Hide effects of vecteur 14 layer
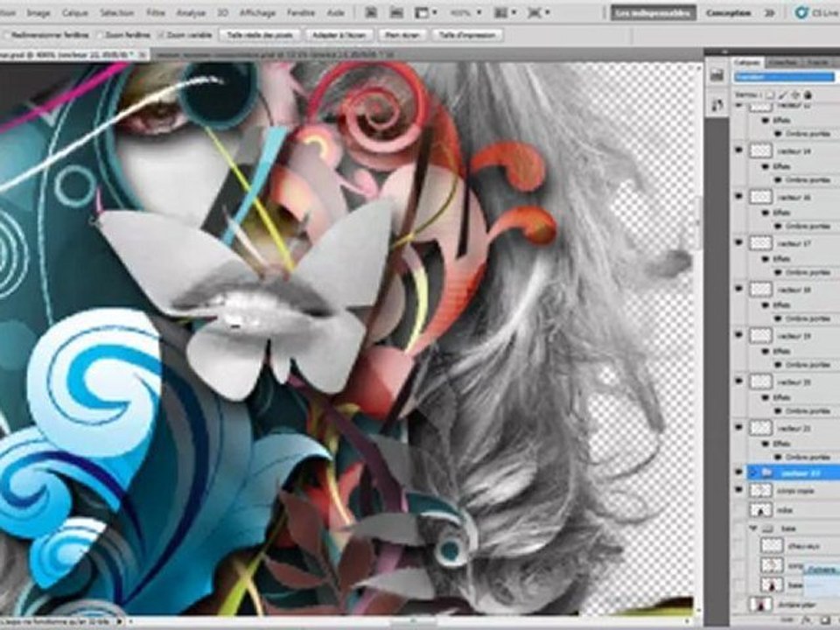The height and width of the screenshot is (630, 840). (766, 166)
